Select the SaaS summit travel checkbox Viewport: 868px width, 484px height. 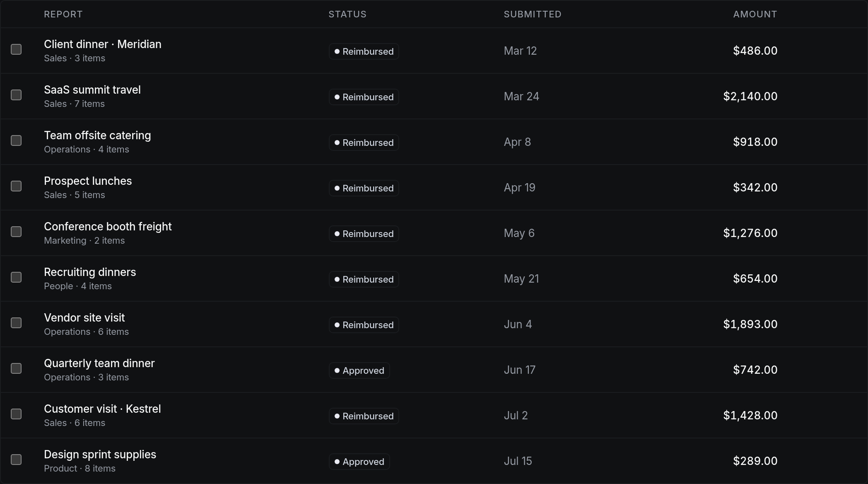pos(16,95)
